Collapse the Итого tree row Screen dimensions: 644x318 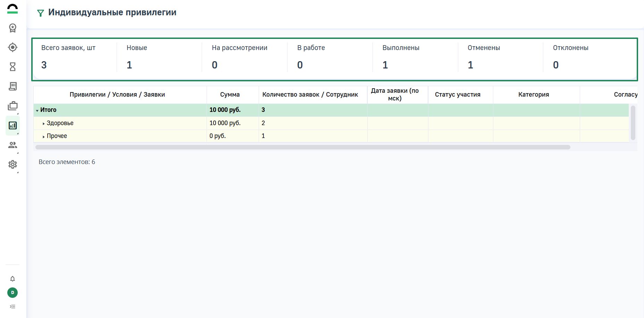(37, 110)
